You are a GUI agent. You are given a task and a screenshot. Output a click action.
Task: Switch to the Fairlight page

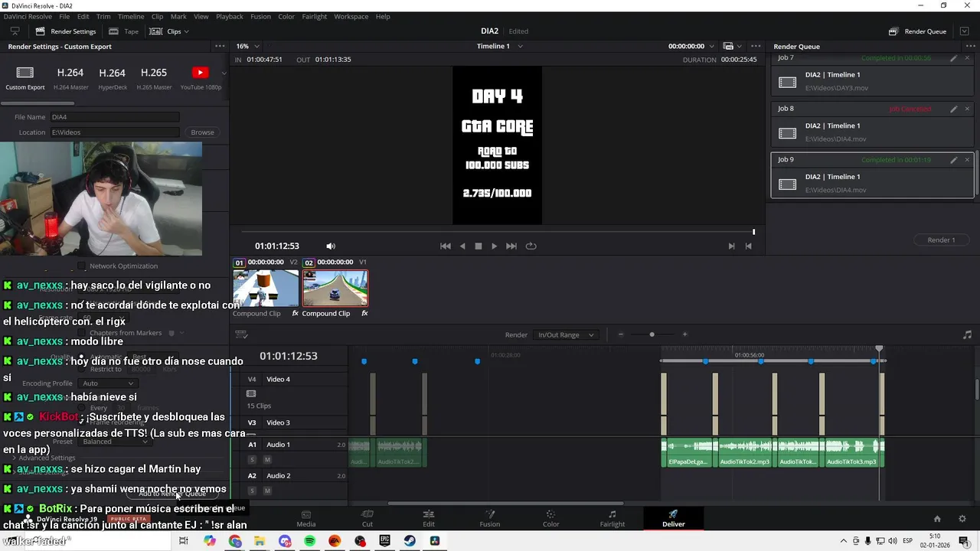(x=612, y=518)
